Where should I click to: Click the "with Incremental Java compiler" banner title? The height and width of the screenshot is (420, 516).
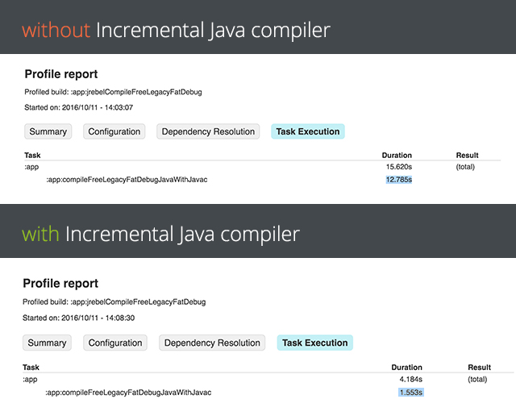tap(160, 234)
